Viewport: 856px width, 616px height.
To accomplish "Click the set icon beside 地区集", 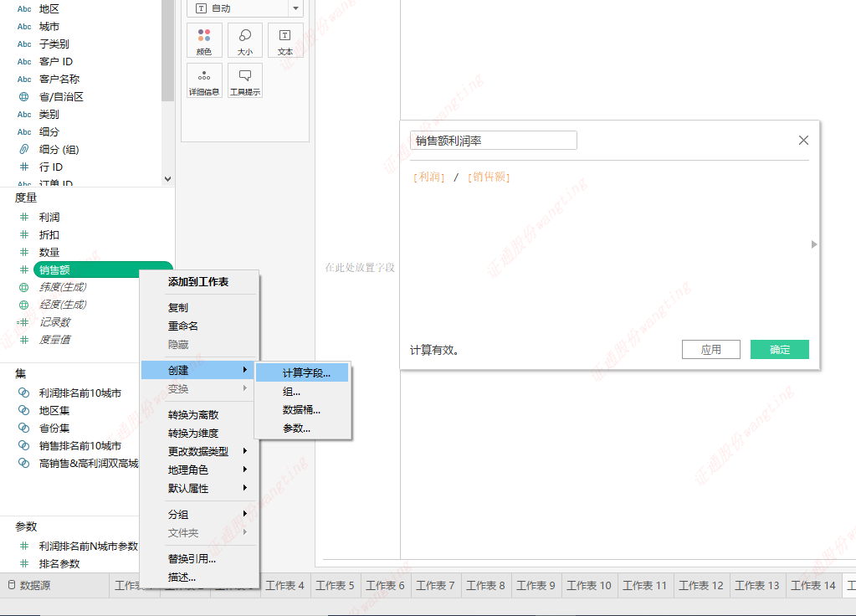I will coord(24,410).
